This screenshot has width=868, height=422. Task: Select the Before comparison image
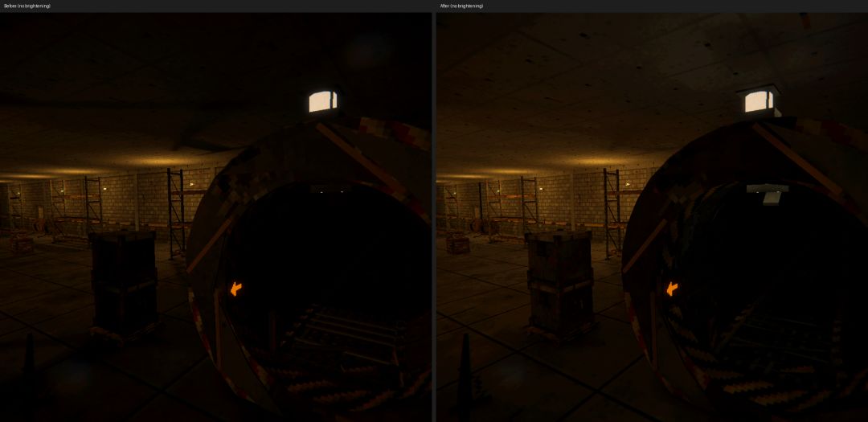click(215, 217)
